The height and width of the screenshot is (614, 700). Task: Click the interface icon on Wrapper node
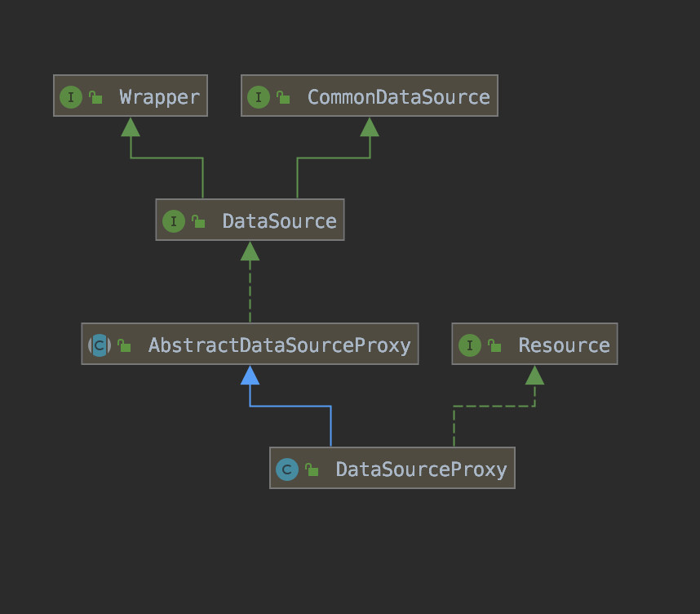(x=71, y=97)
